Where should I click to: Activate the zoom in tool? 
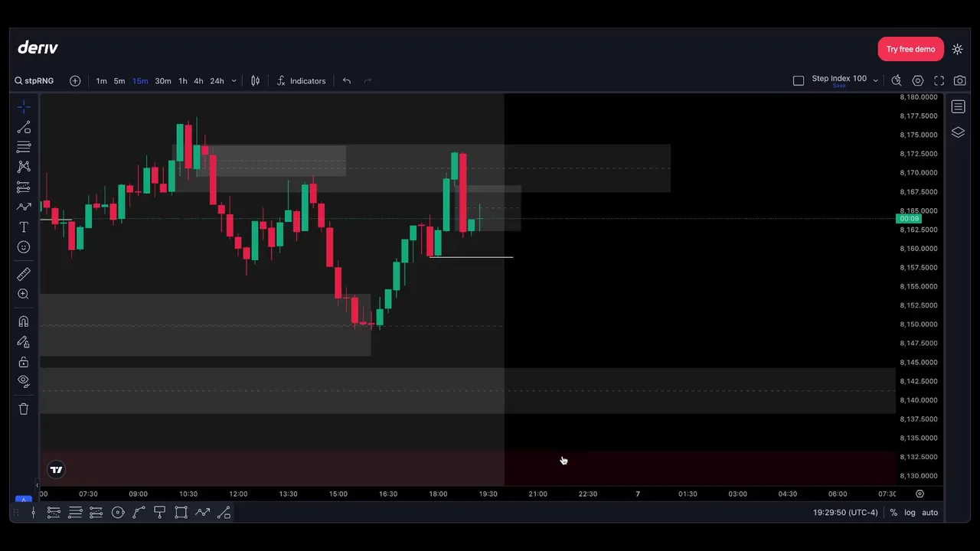[x=24, y=294]
